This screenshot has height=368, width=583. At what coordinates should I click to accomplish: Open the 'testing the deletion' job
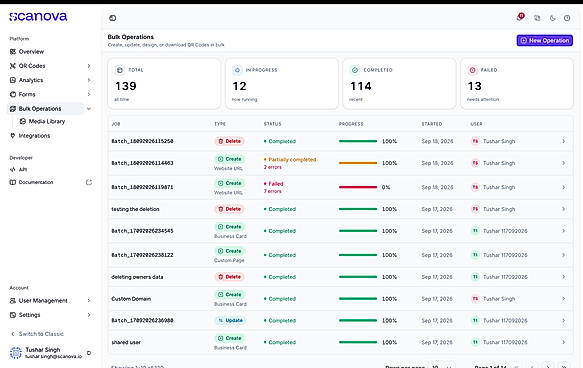click(135, 209)
